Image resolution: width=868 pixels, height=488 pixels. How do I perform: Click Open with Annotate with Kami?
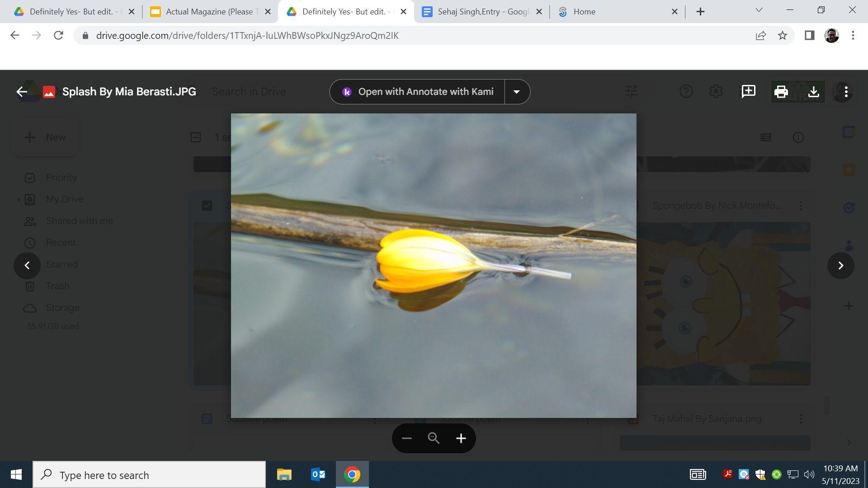pyautogui.click(x=417, y=92)
